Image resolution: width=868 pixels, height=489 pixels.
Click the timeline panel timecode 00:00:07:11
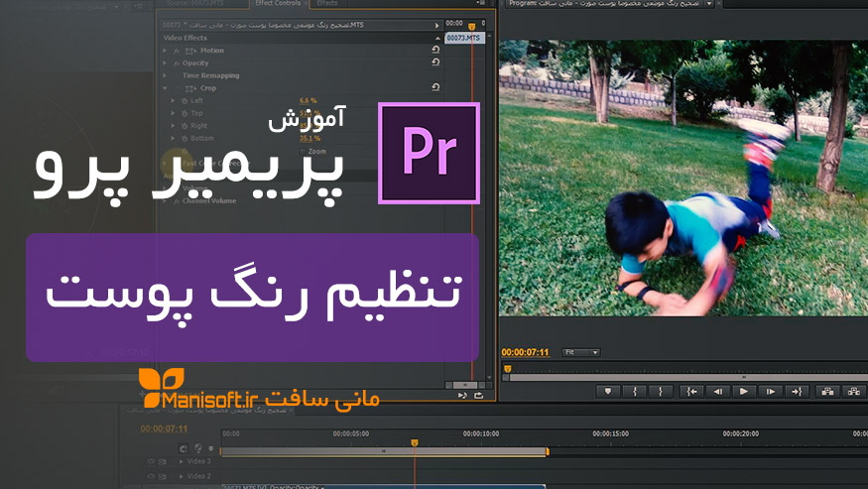(164, 429)
